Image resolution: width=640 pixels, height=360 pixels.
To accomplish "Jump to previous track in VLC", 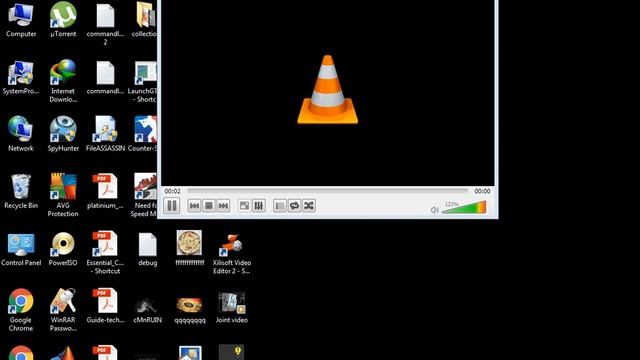I will 194,206.
